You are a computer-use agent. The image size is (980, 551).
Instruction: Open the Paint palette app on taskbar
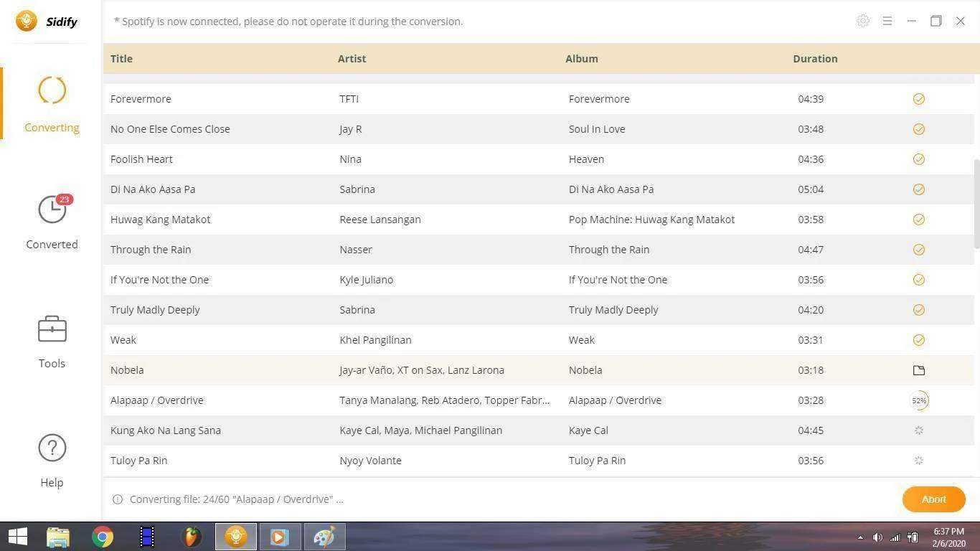324,537
